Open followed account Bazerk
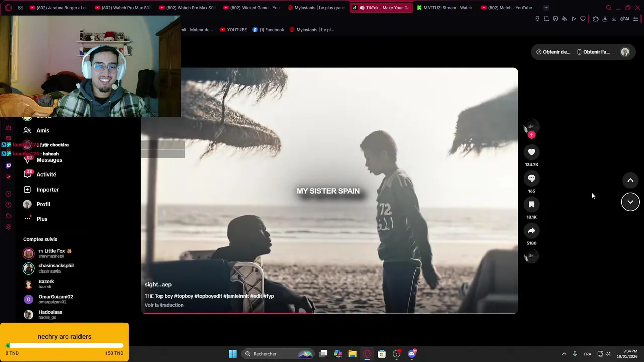Viewport: 644px width, 362px height. [46, 284]
